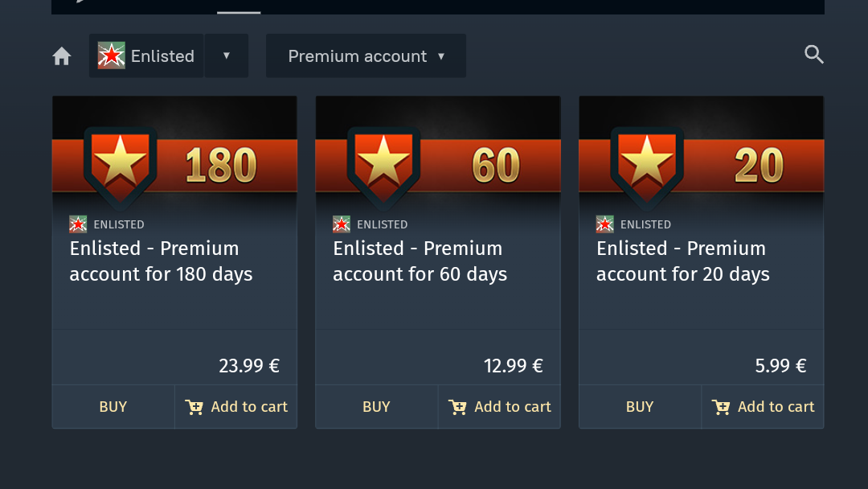Open the search magnifier icon
Screen dimensions: 868x489
click(814, 55)
